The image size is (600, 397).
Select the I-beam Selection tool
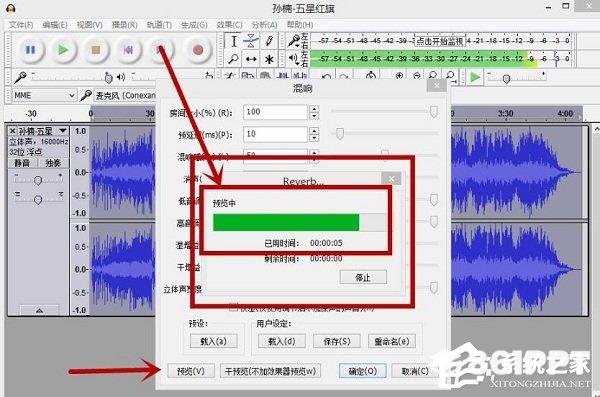(234, 41)
